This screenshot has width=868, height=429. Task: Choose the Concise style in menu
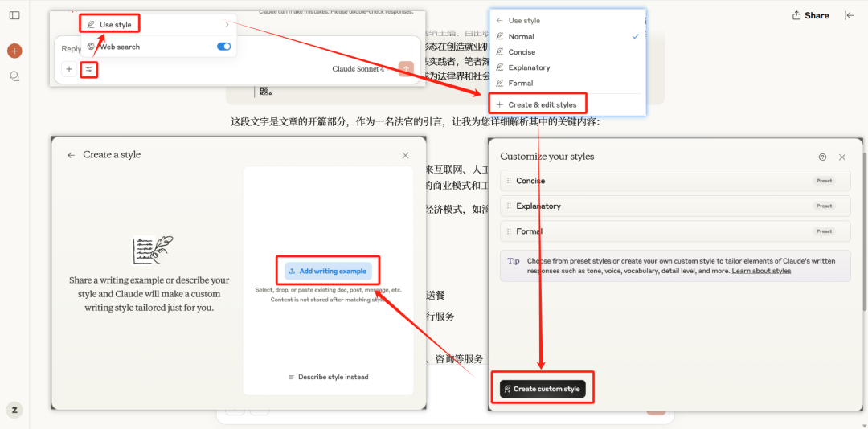click(522, 52)
